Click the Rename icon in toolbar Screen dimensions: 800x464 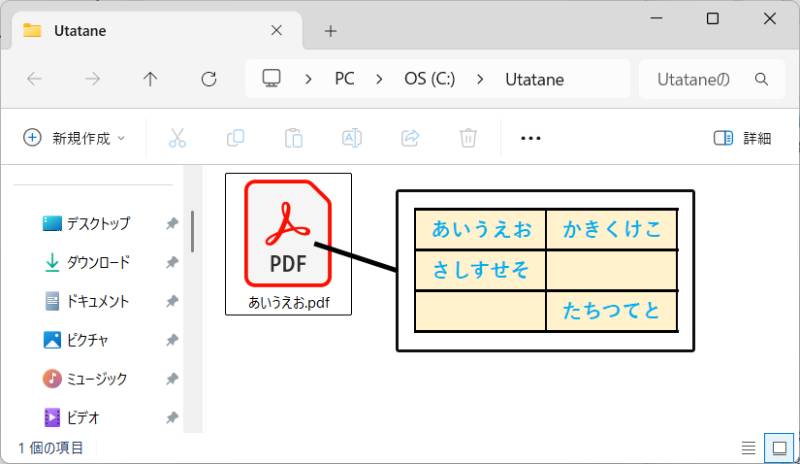352,138
